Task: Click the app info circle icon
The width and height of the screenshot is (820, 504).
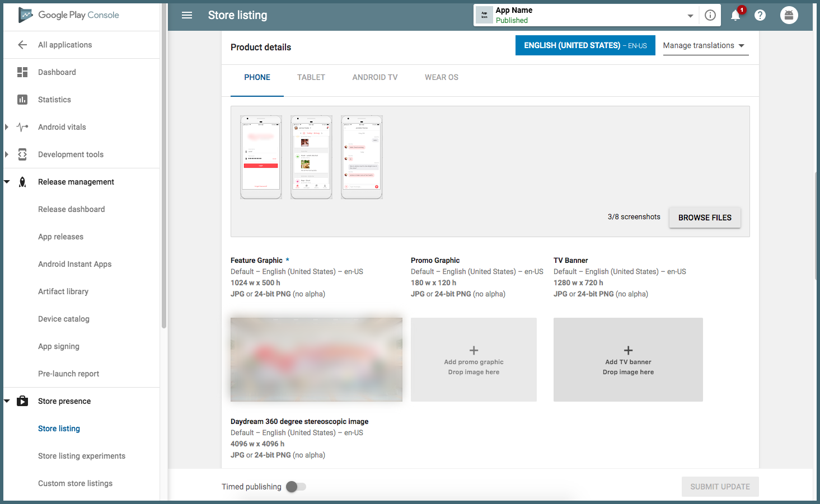Action: point(710,15)
